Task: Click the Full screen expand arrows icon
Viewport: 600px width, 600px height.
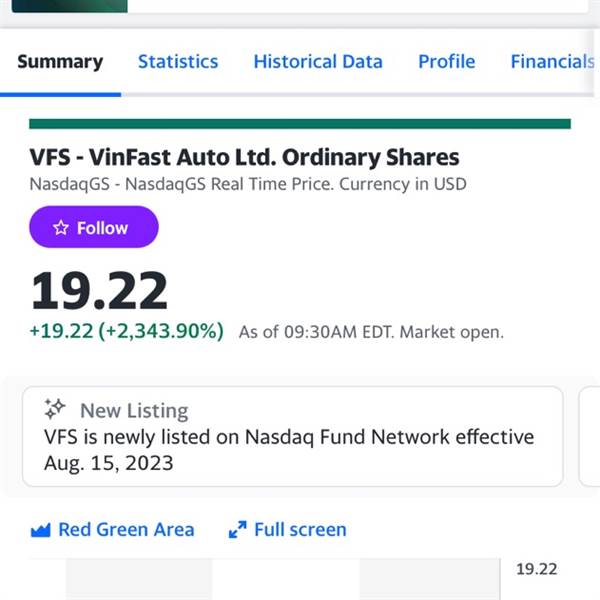Action: click(238, 530)
